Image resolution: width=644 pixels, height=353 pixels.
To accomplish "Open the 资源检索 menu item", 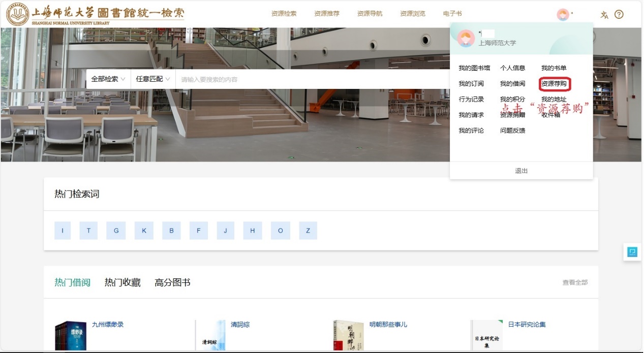I will pos(284,14).
